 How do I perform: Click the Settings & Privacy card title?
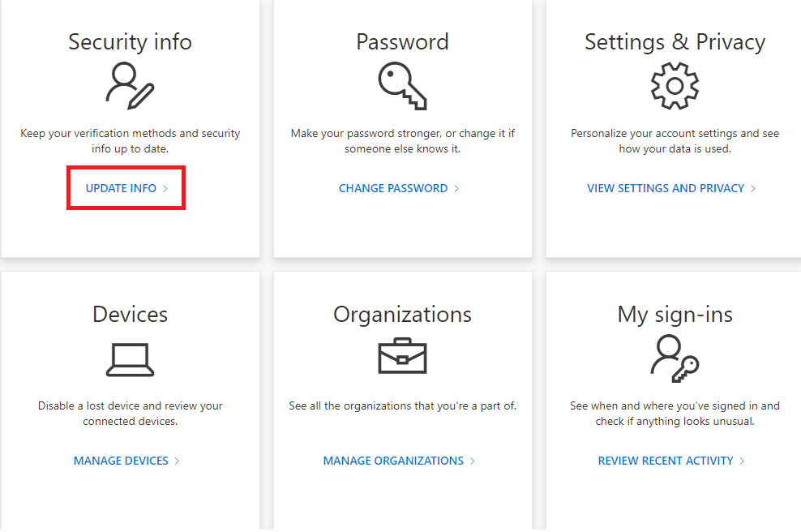[675, 41]
